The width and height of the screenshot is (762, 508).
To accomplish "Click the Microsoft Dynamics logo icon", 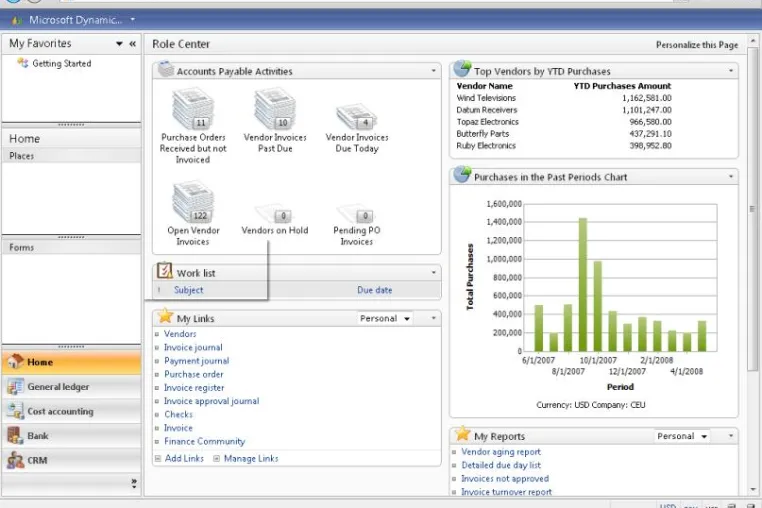I will [17, 20].
